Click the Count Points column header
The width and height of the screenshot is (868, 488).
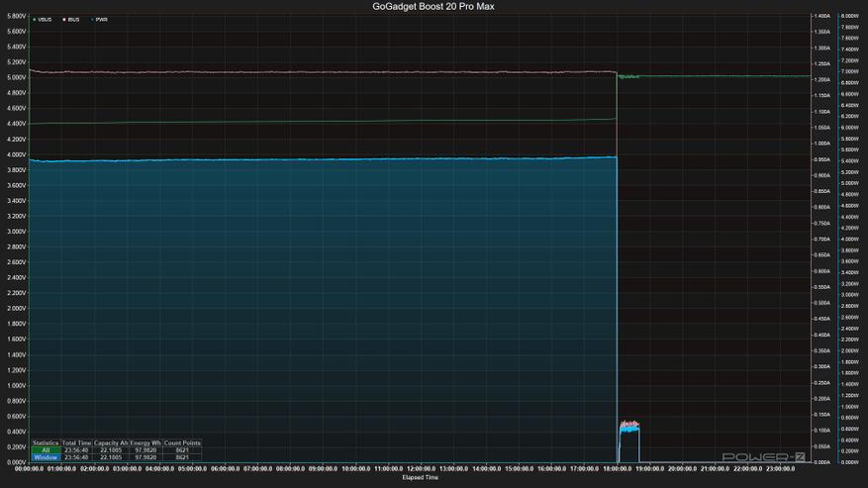(182, 443)
